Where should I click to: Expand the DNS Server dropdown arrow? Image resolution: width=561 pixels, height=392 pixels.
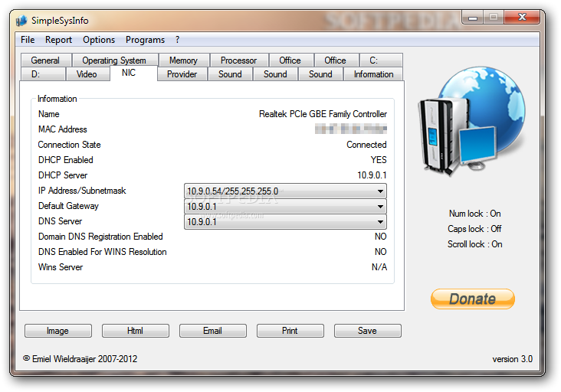pos(380,222)
